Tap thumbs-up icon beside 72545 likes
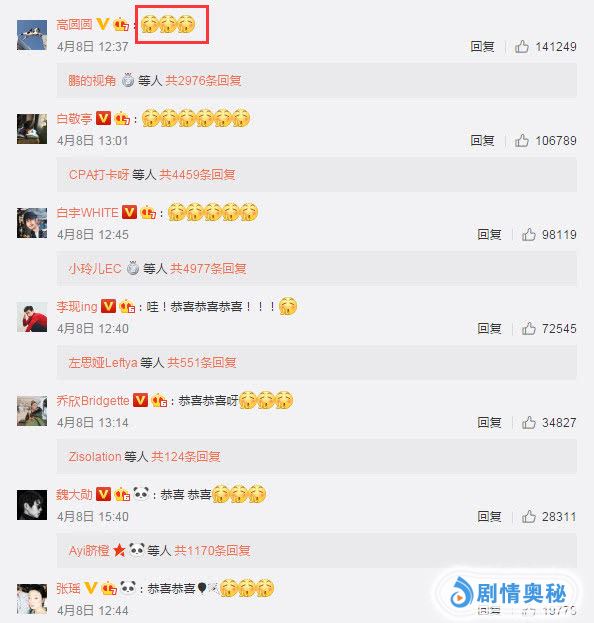594x623 pixels. point(528,329)
